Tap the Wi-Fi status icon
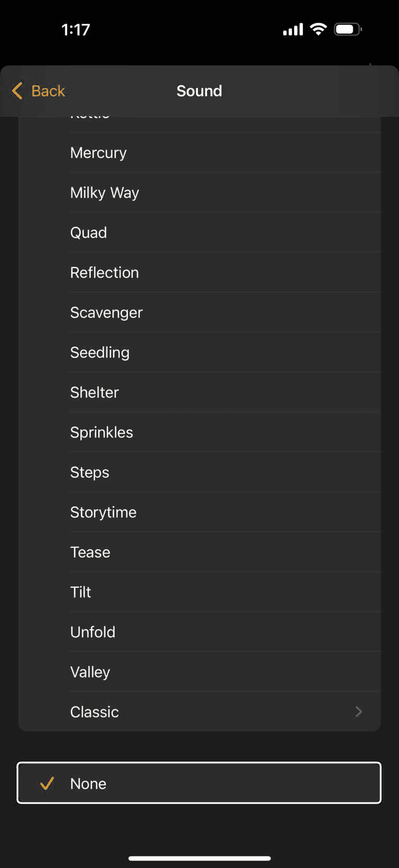This screenshot has width=399, height=868. [319, 29]
